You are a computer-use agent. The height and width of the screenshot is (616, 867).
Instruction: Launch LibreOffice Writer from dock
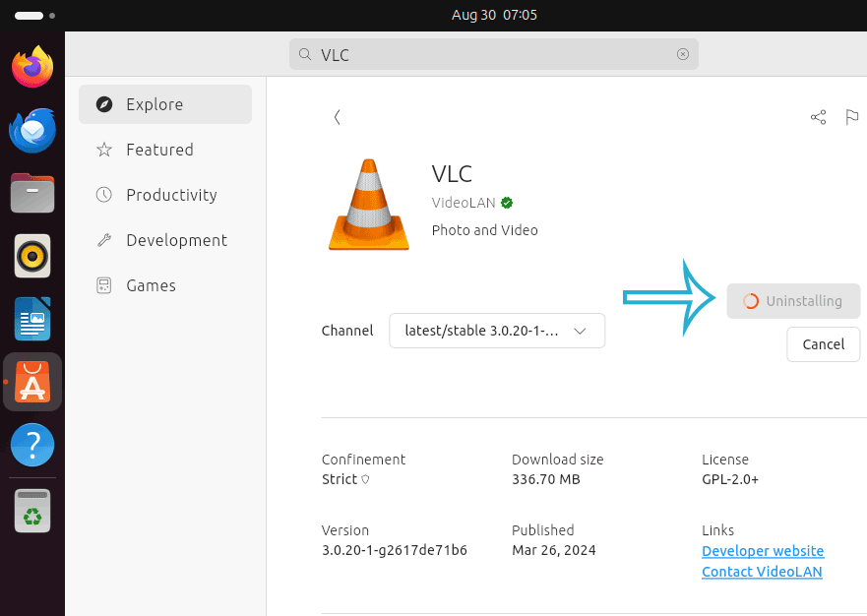(32, 319)
